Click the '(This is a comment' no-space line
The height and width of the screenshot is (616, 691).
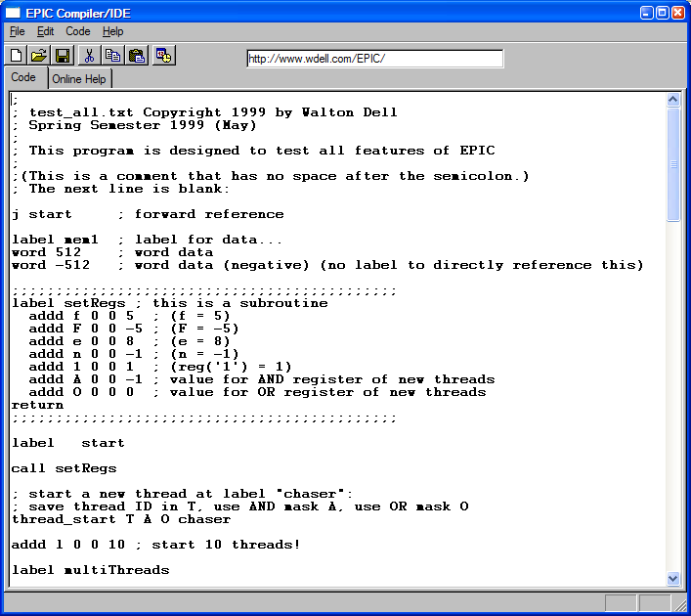271,176
